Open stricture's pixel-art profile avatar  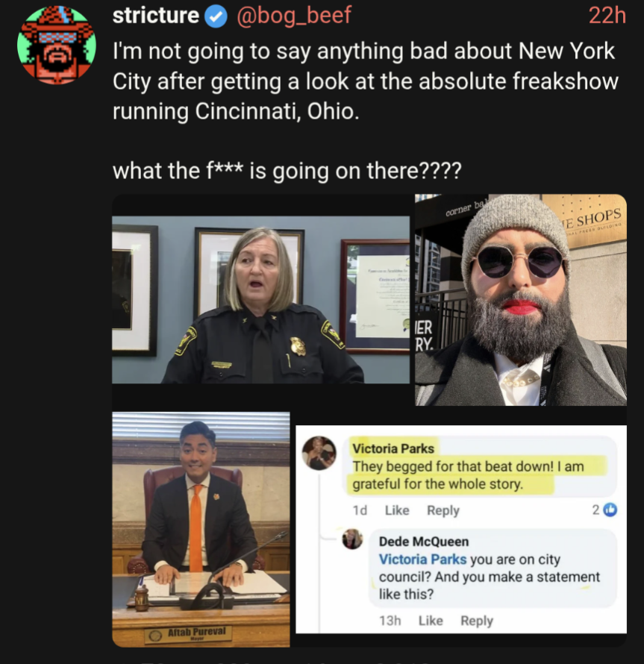tap(57, 45)
